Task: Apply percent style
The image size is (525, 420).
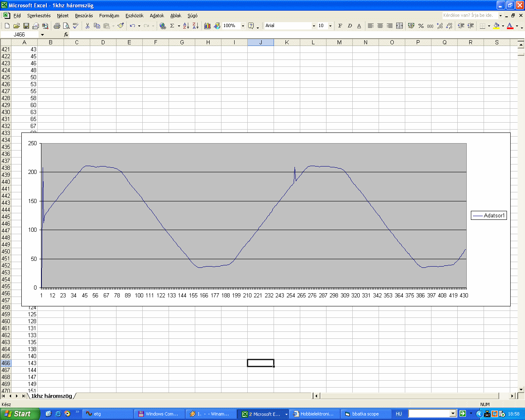Action: [x=421, y=26]
